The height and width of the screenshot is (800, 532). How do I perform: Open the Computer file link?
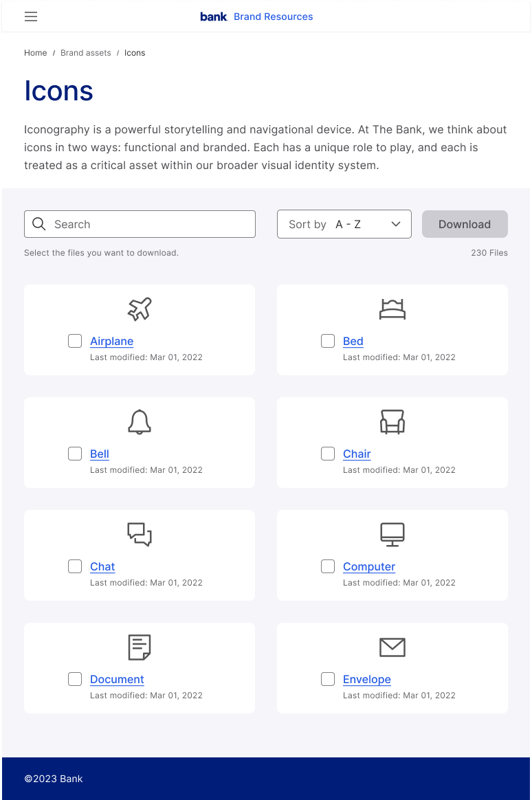[x=369, y=567]
